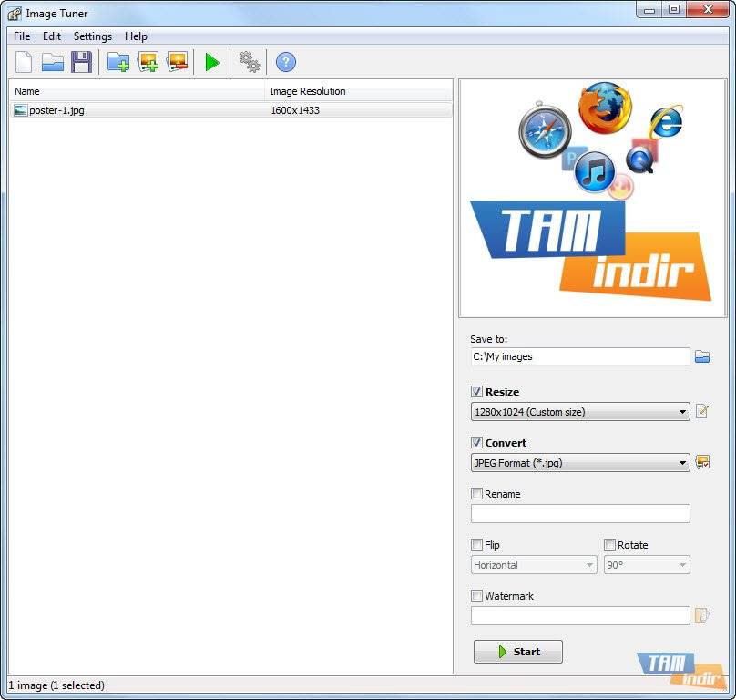Viewport: 736px width, 700px height.
Task: Click the save floppy disk icon
Action: coord(81,62)
